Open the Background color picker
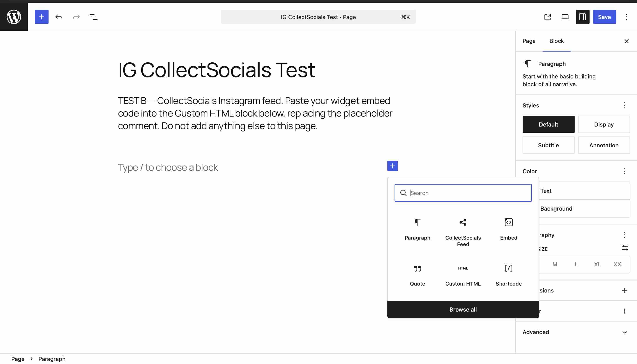 (x=584, y=208)
